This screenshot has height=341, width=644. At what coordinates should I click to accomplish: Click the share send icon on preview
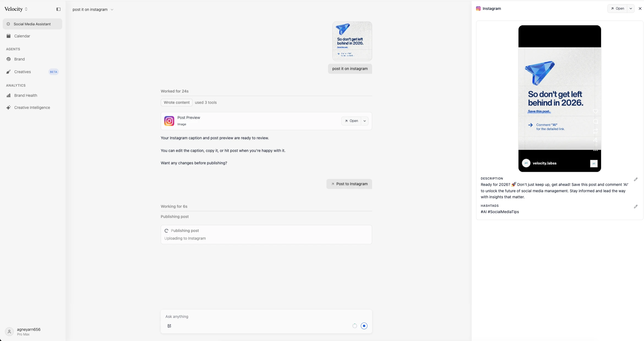click(x=596, y=140)
